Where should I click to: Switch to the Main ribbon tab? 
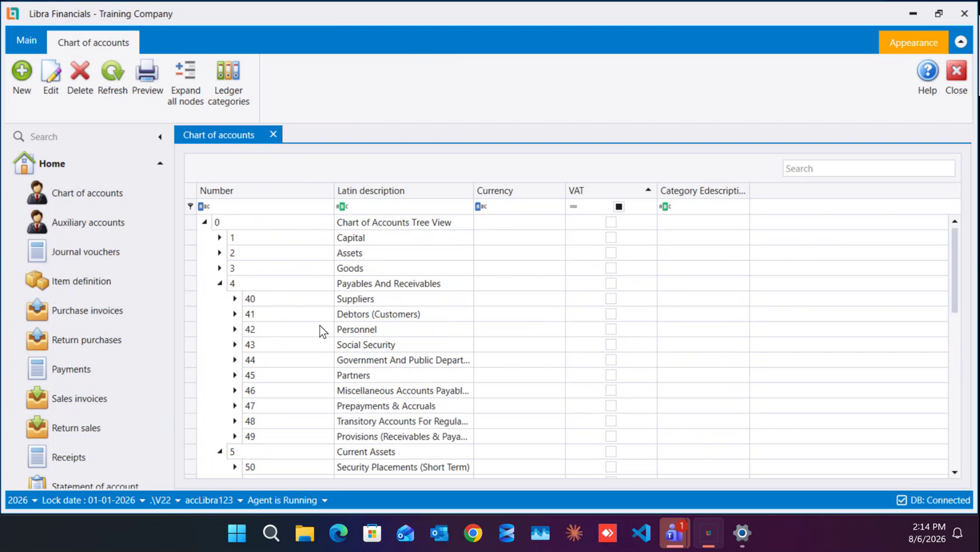pos(26,40)
